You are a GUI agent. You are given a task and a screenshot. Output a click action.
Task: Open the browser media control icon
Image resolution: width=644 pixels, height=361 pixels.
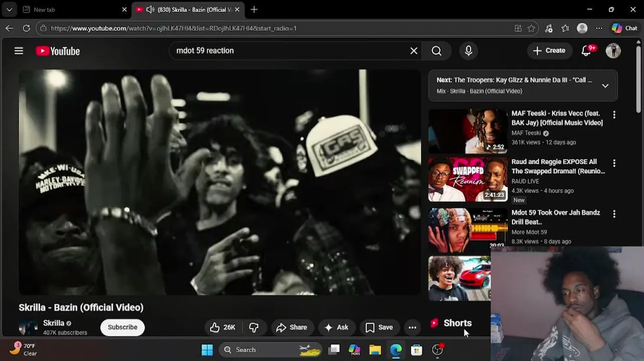[x=548, y=28]
